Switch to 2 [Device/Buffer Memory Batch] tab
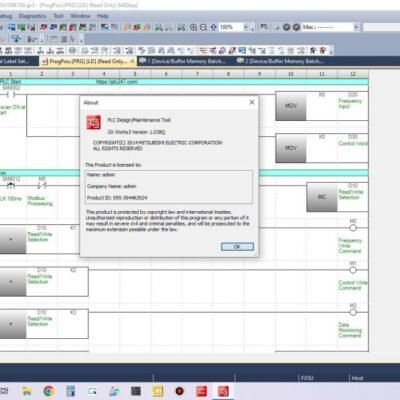Image resolution: width=400 pixels, height=400 pixels. [x=280, y=61]
